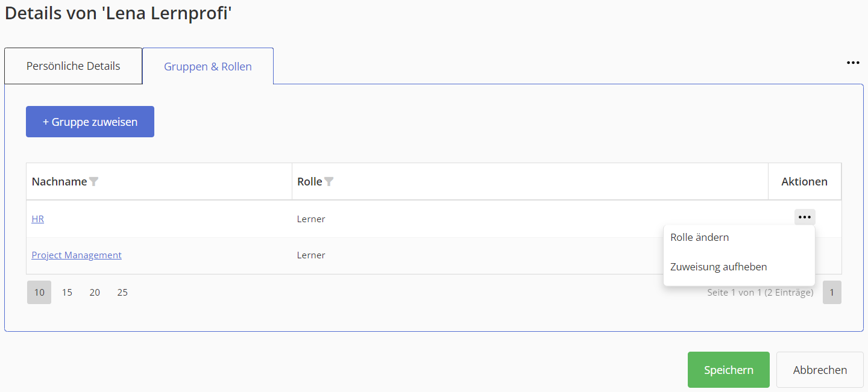Choose 'Rolle ändern' from the actions menu

(x=699, y=237)
